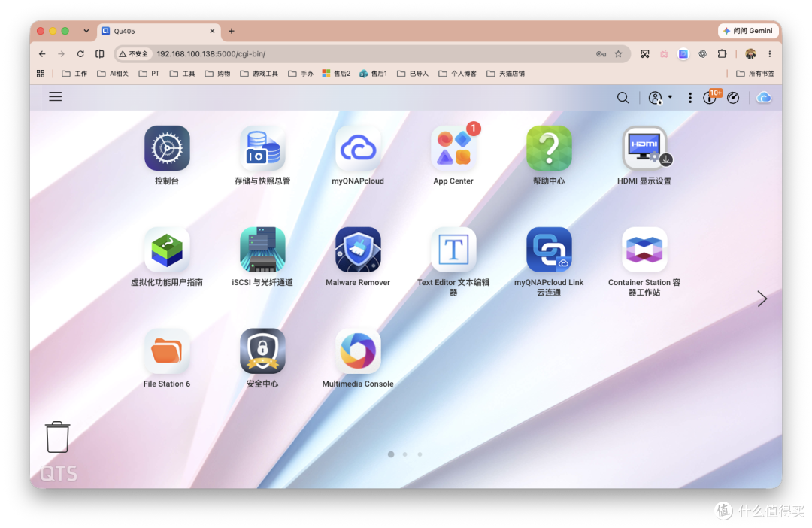Open a new browser tab
Image resolution: width=812 pixels, height=528 pixels.
[232, 31]
